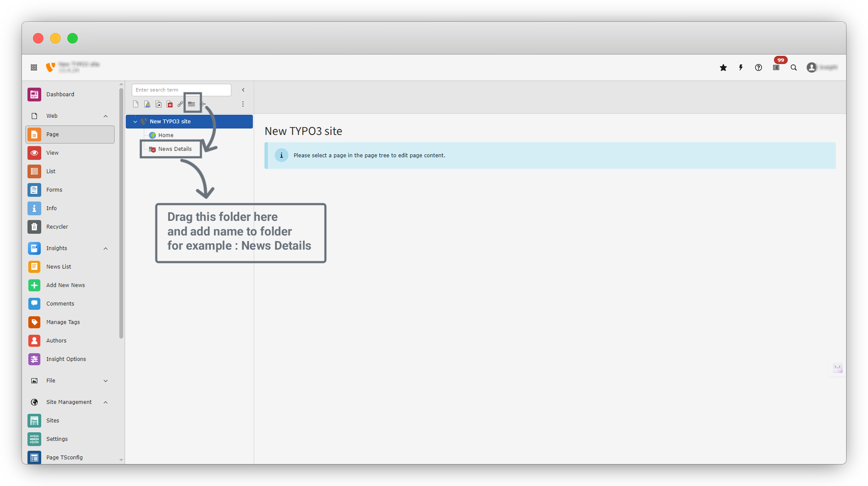Open the flush cache lightning icon
This screenshot has height=486, width=868.
(x=741, y=67)
